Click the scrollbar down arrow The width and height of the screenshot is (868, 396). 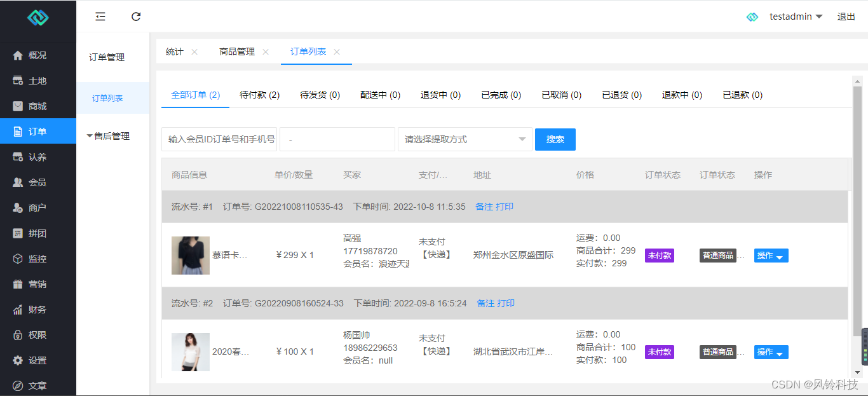(x=857, y=372)
